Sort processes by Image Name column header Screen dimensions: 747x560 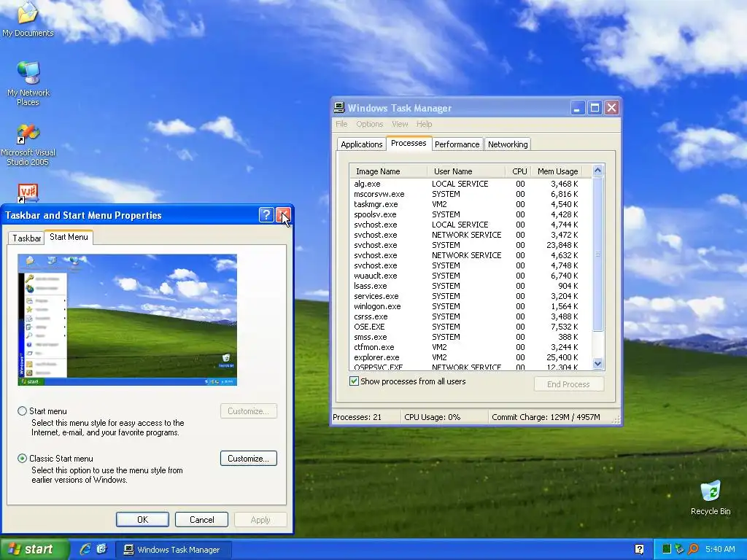click(388, 171)
